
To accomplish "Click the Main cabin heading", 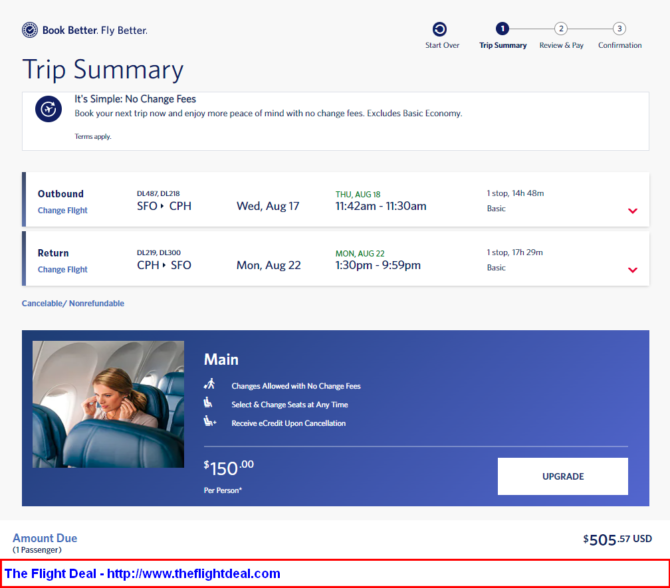I will pos(221,359).
